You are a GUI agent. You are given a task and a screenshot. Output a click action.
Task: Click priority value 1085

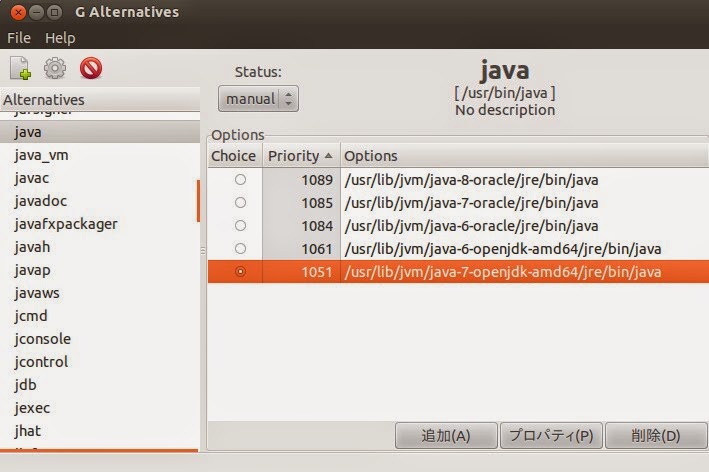point(317,203)
